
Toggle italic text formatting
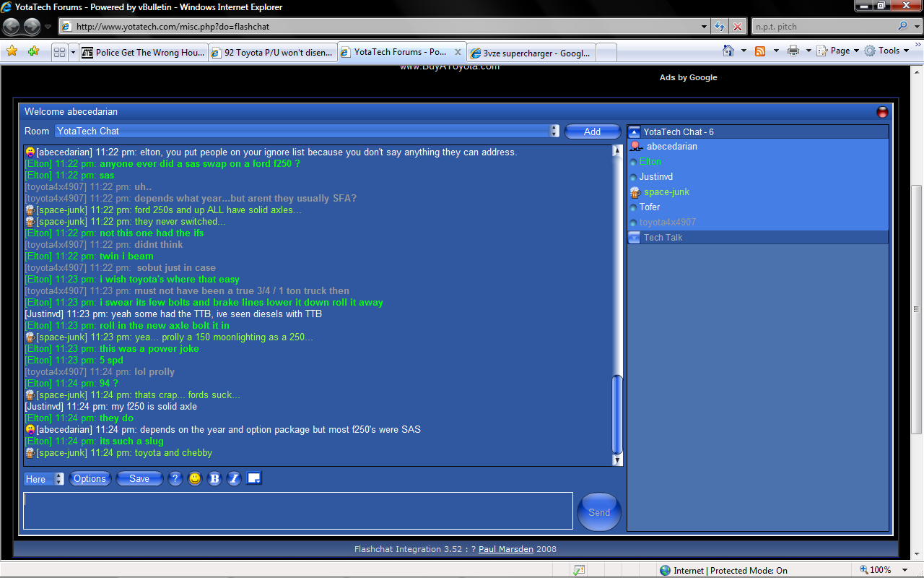coord(234,478)
